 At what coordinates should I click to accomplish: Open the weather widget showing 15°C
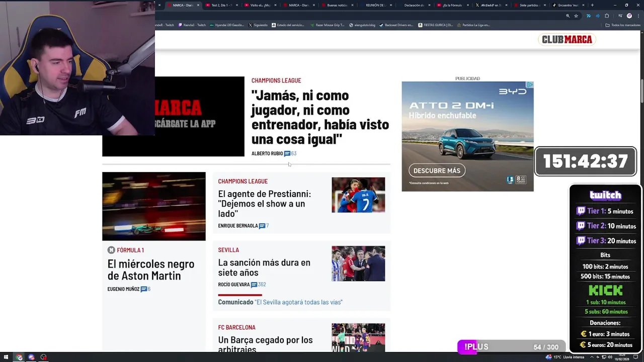566,357
